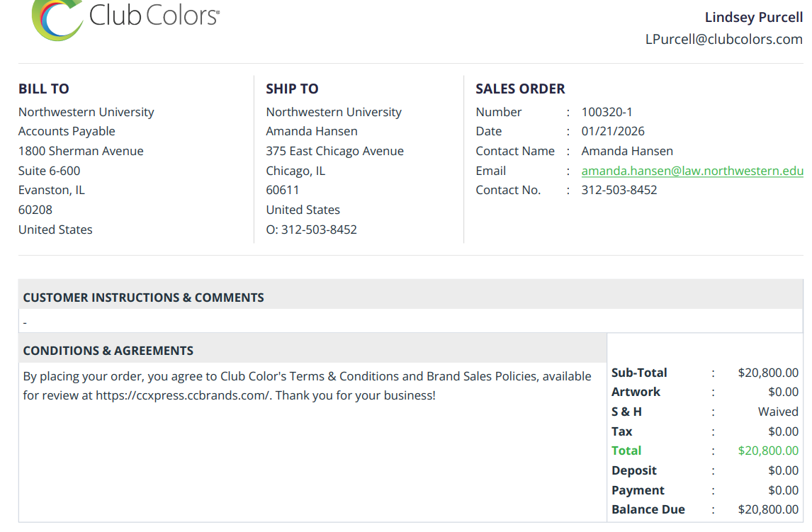The width and height of the screenshot is (812, 532).
Task: Click the SHIP TO heading
Action: [292, 89]
